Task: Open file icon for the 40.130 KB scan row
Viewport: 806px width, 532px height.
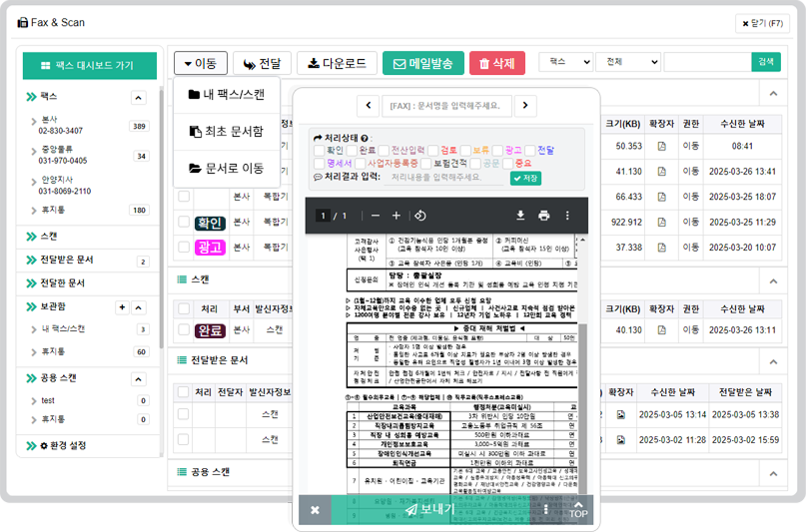Action: point(661,330)
